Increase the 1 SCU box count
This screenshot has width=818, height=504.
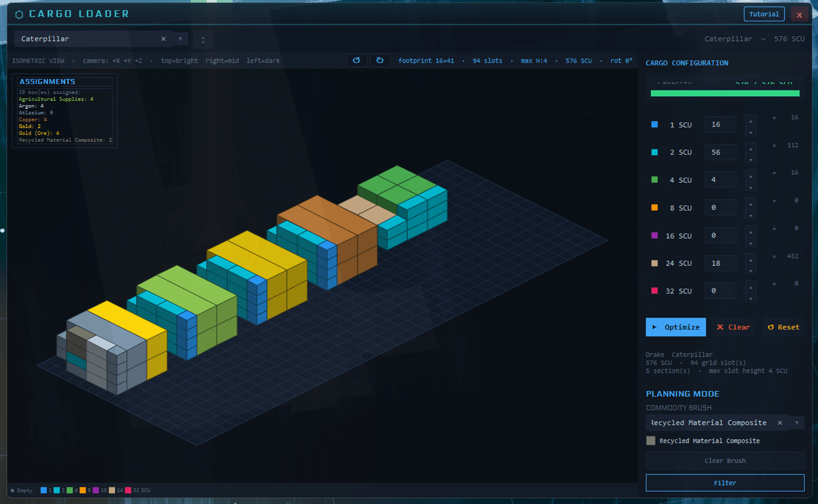pos(751,120)
